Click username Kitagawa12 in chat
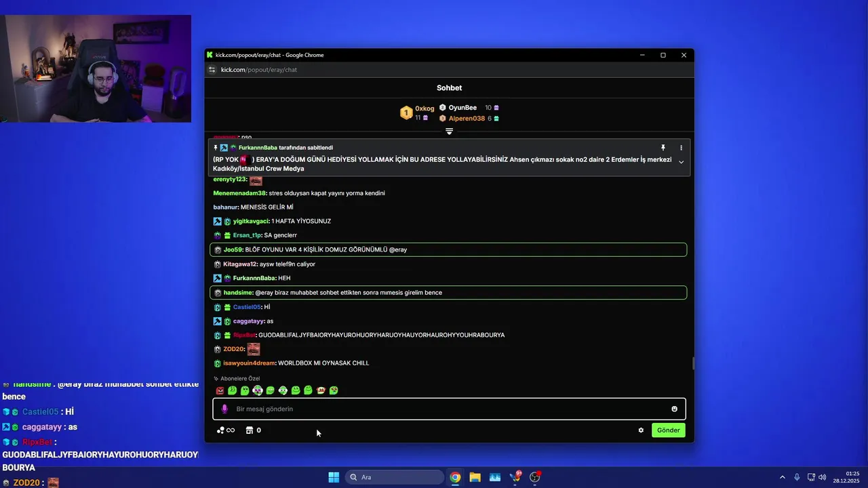The image size is (868, 488). coord(240,264)
